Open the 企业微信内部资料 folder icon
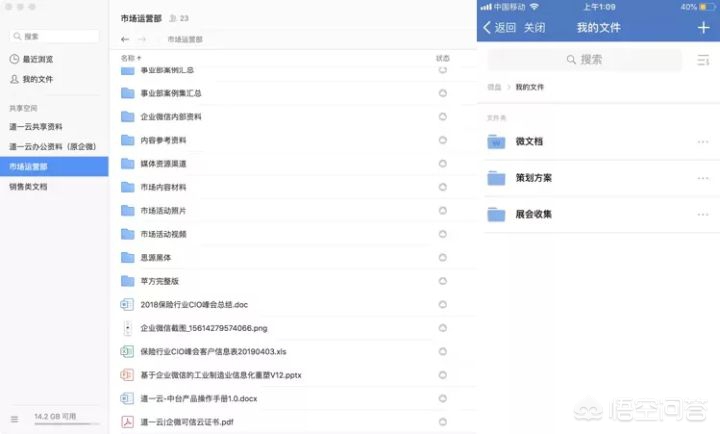The height and width of the screenshot is (434, 720). point(127,117)
